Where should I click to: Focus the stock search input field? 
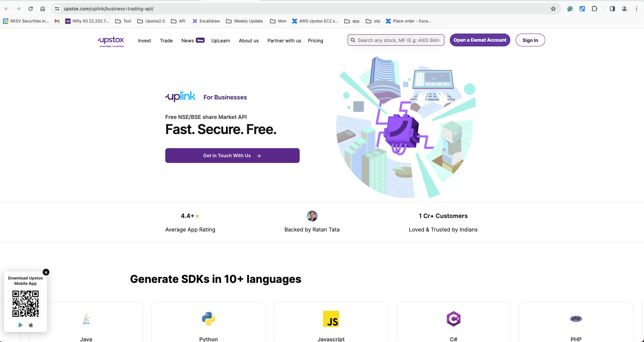pyautogui.click(x=398, y=40)
